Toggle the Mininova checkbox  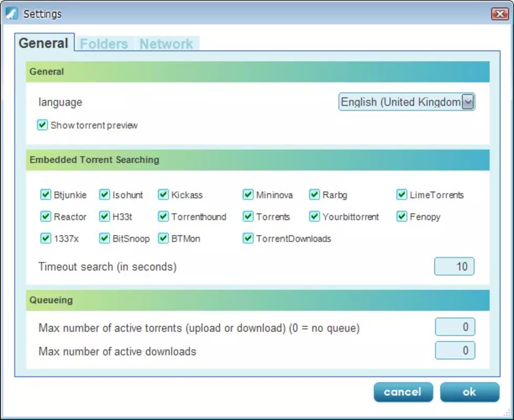[x=248, y=194]
